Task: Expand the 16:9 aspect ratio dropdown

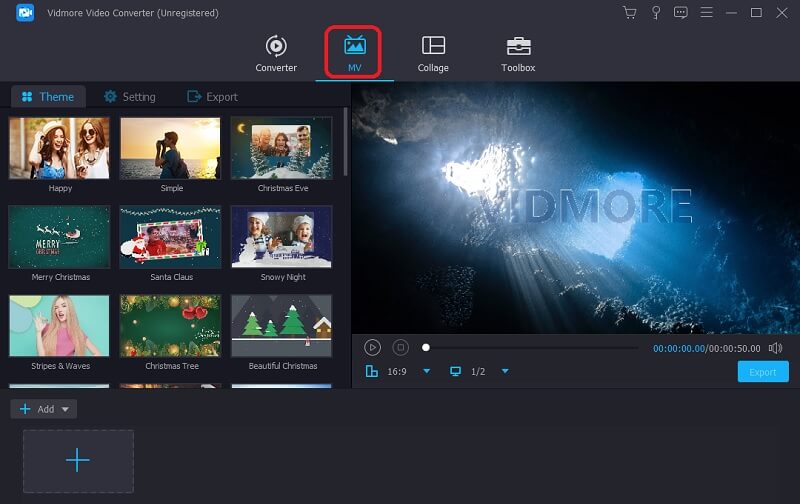Action: coord(426,372)
